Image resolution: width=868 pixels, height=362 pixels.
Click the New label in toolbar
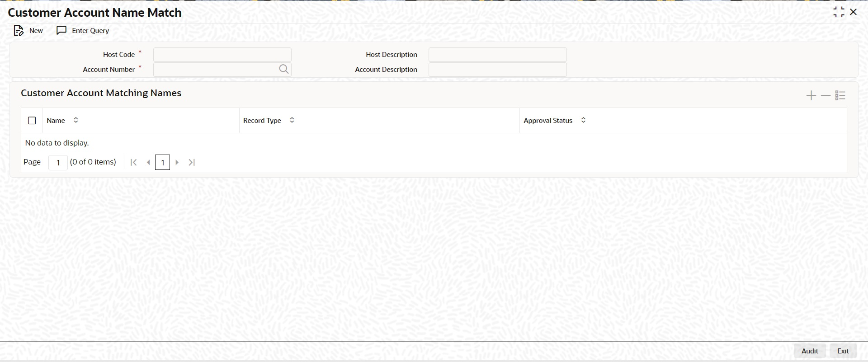coord(36,31)
